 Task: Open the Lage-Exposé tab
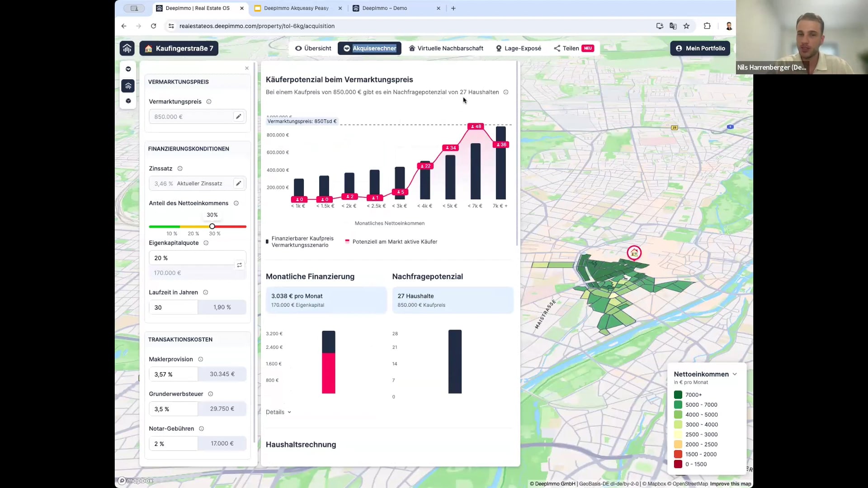point(519,48)
